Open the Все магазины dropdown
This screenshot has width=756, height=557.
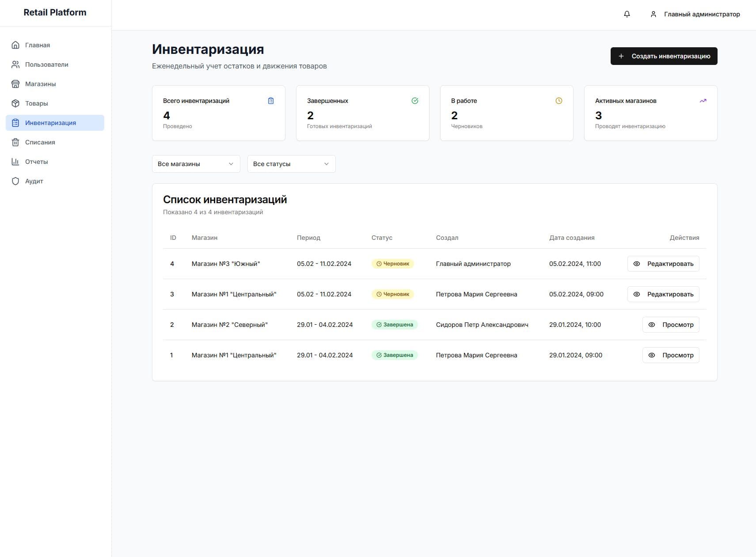(x=196, y=164)
